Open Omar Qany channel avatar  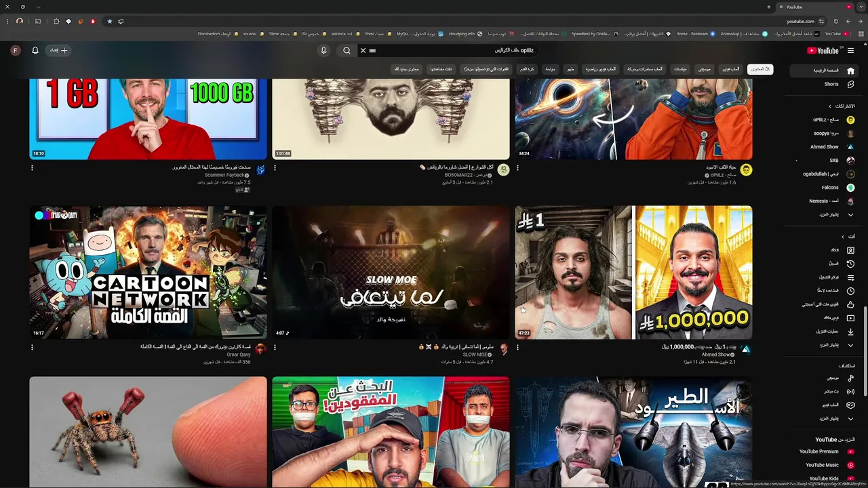coord(260,349)
